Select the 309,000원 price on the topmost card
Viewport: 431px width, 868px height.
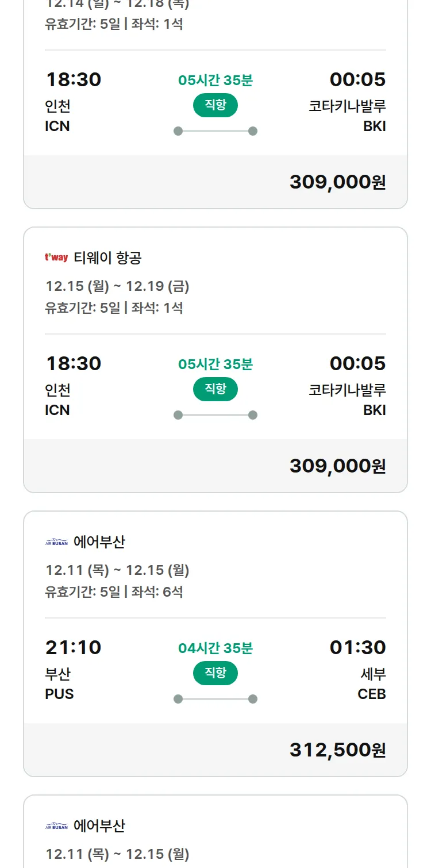pyautogui.click(x=337, y=182)
